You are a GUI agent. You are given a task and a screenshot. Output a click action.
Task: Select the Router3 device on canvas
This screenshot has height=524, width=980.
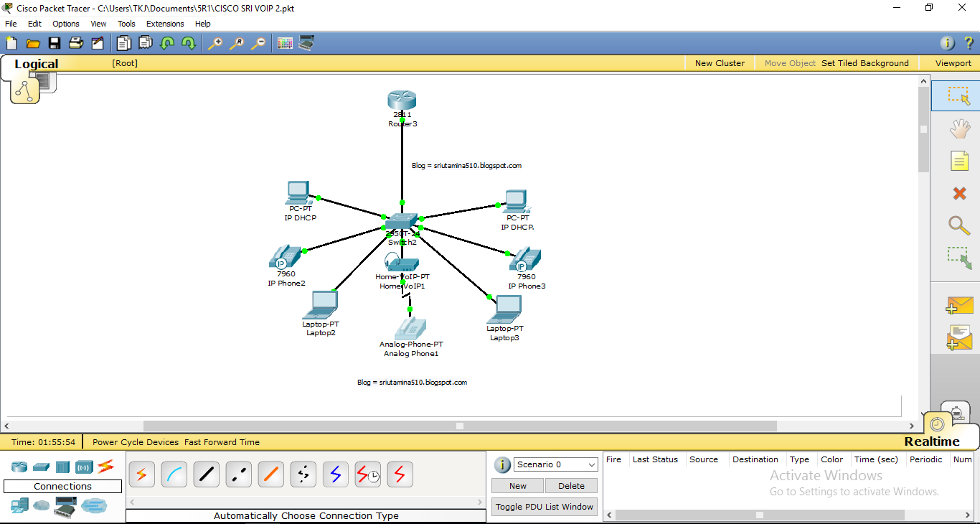tap(402, 100)
